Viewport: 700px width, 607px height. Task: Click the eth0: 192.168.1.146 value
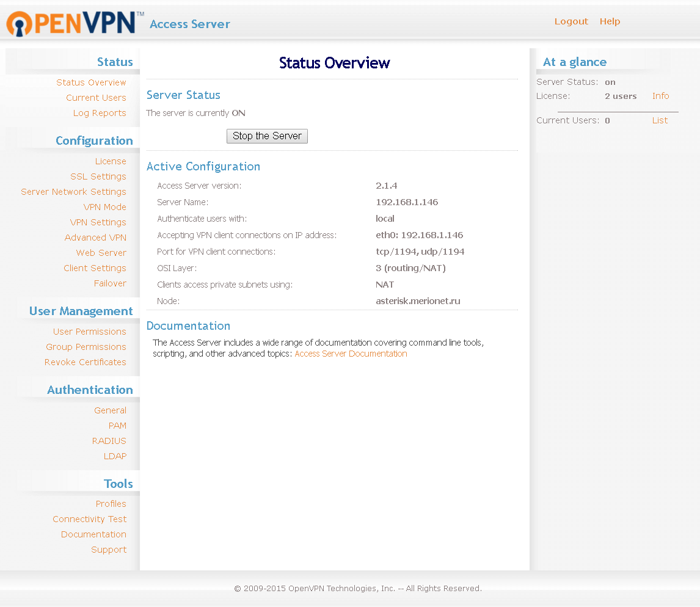(419, 235)
